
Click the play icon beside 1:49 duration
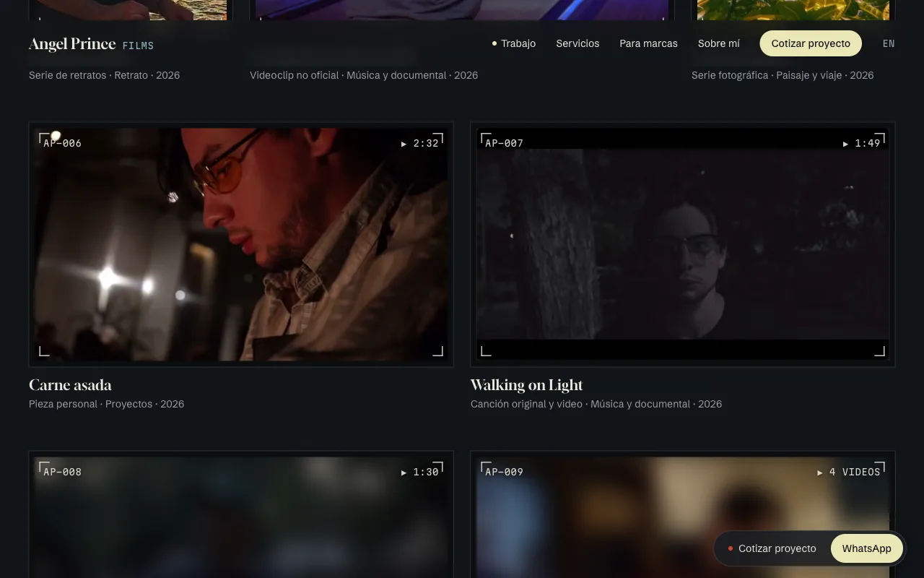846,144
